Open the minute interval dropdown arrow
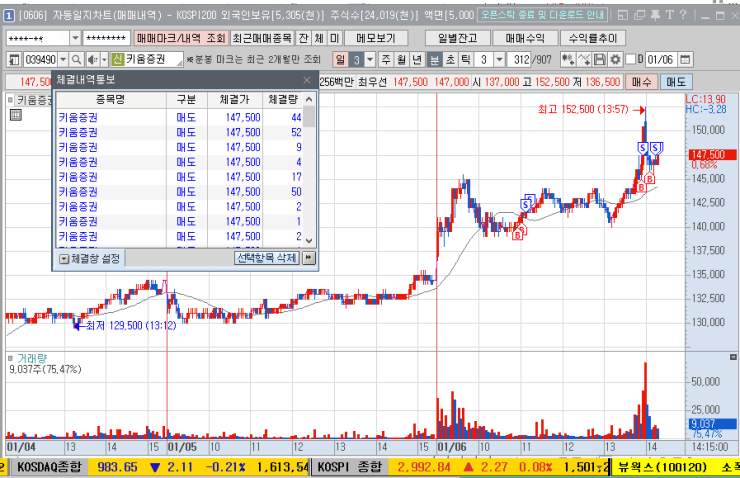This screenshot has width=740, height=478. coord(499,59)
